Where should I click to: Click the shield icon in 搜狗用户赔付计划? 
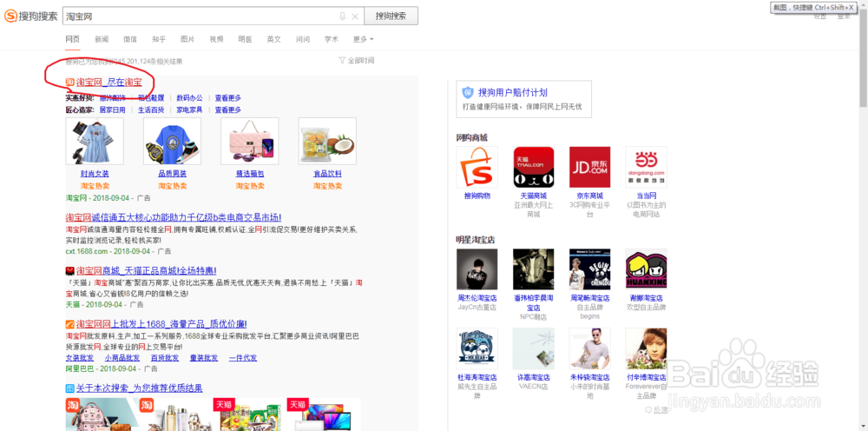point(468,92)
